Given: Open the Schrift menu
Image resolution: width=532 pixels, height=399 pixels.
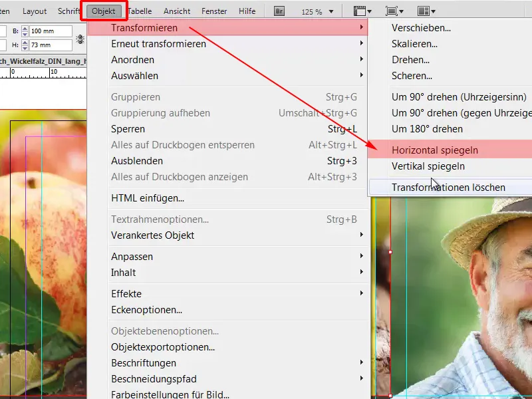Looking at the screenshot, I should click(x=68, y=11).
